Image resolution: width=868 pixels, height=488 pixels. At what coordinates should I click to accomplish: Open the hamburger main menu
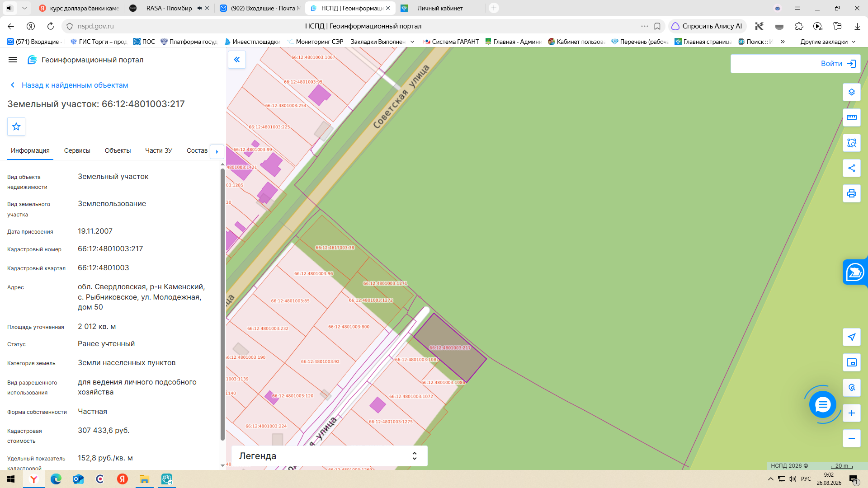13,60
